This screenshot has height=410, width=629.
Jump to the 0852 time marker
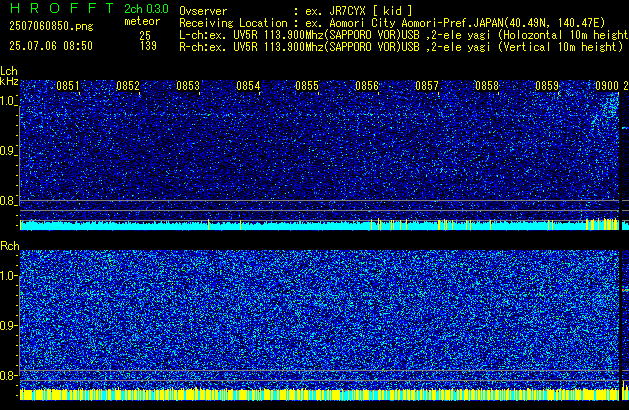[128, 86]
